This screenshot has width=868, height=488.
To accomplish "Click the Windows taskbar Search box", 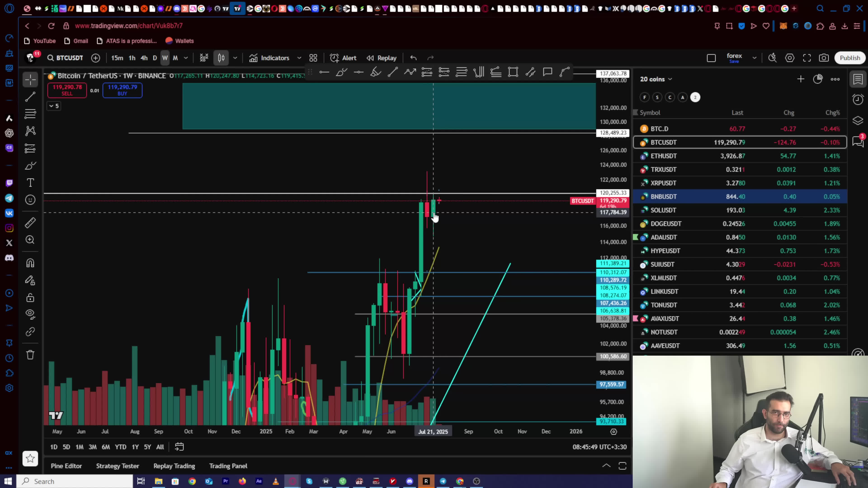I will point(75,481).
